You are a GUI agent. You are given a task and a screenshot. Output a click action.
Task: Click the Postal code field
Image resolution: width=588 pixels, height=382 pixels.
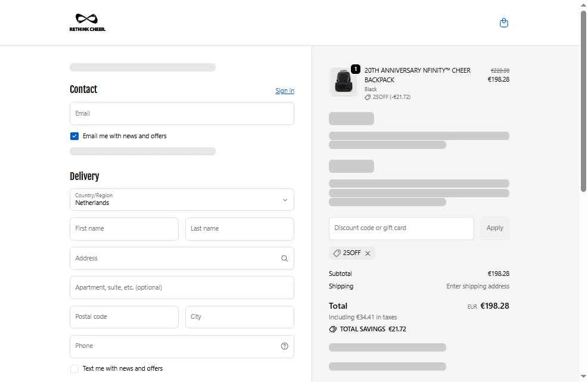click(x=124, y=316)
